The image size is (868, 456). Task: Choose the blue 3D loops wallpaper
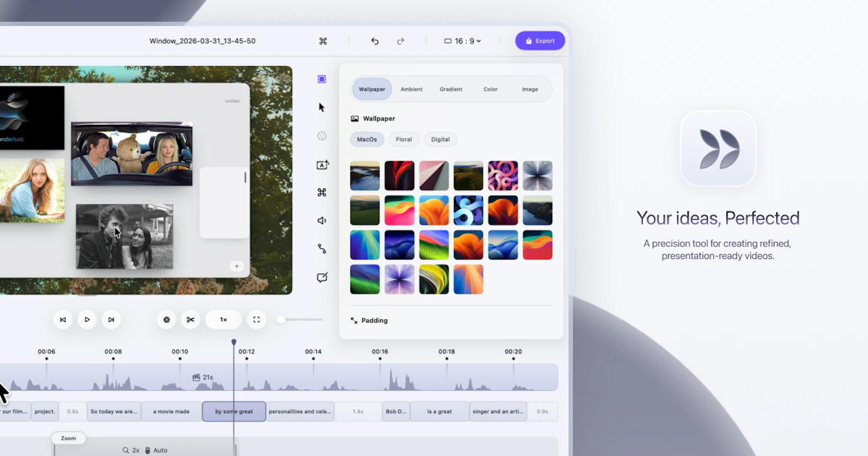[468, 210]
